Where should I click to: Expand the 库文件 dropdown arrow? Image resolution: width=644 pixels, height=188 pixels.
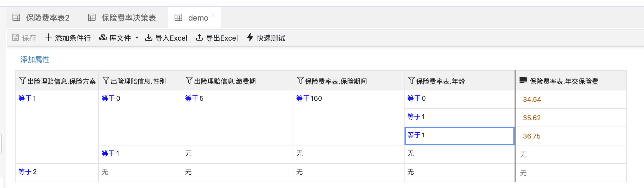point(137,38)
